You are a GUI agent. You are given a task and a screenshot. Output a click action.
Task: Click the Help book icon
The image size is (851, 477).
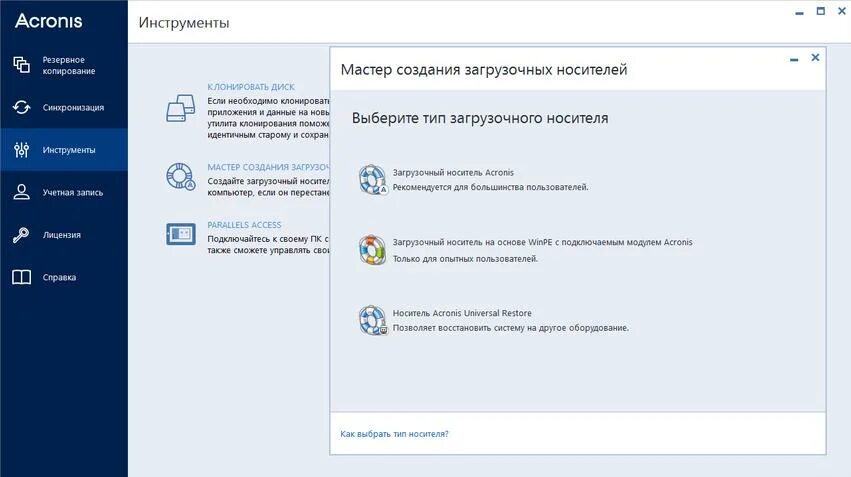coord(21,277)
